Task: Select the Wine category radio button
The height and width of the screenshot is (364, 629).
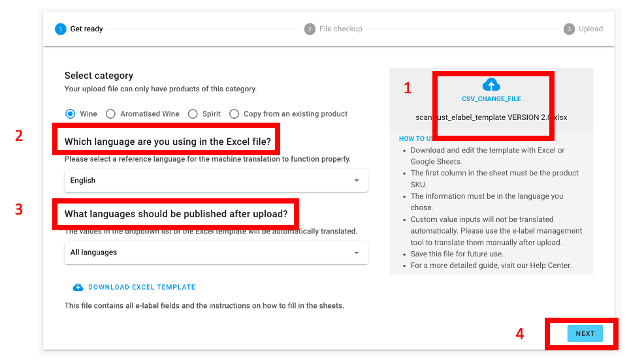Action: pyautogui.click(x=71, y=114)
